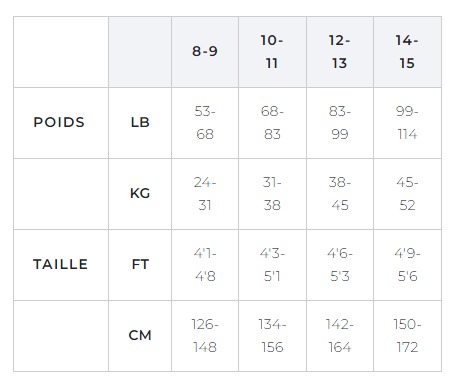
Task: Click the 150-172 centimeters cell
Action: pyautogui.click(x=407, y=336)
